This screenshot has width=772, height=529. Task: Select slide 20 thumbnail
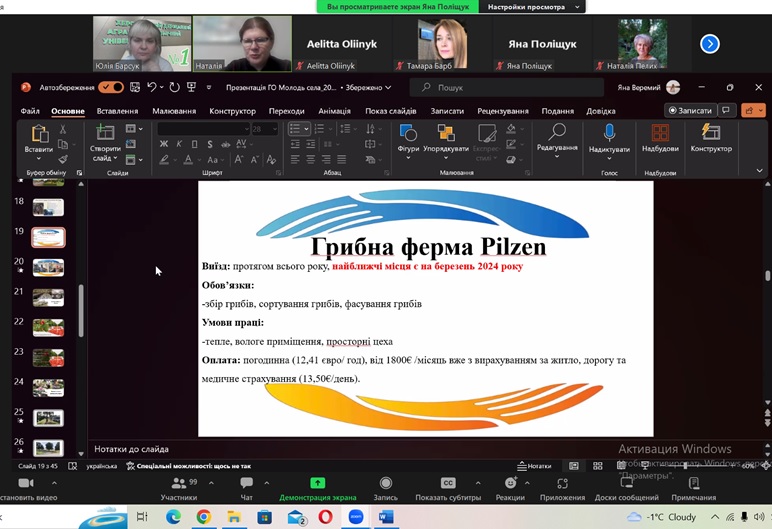[48, 267]
